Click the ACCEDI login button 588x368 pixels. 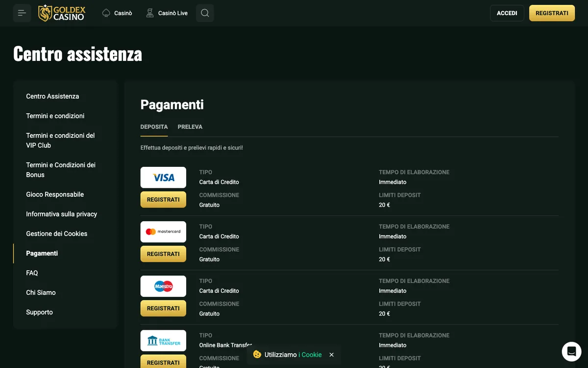pos(507,13)
